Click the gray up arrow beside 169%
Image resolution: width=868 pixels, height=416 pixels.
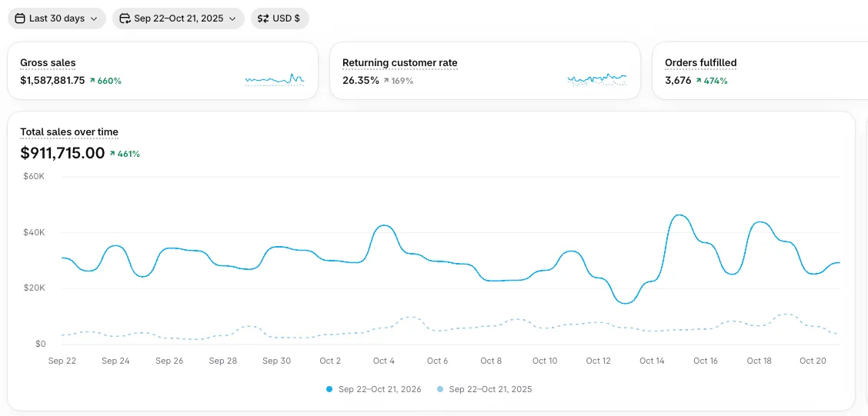tap(386, 81)
